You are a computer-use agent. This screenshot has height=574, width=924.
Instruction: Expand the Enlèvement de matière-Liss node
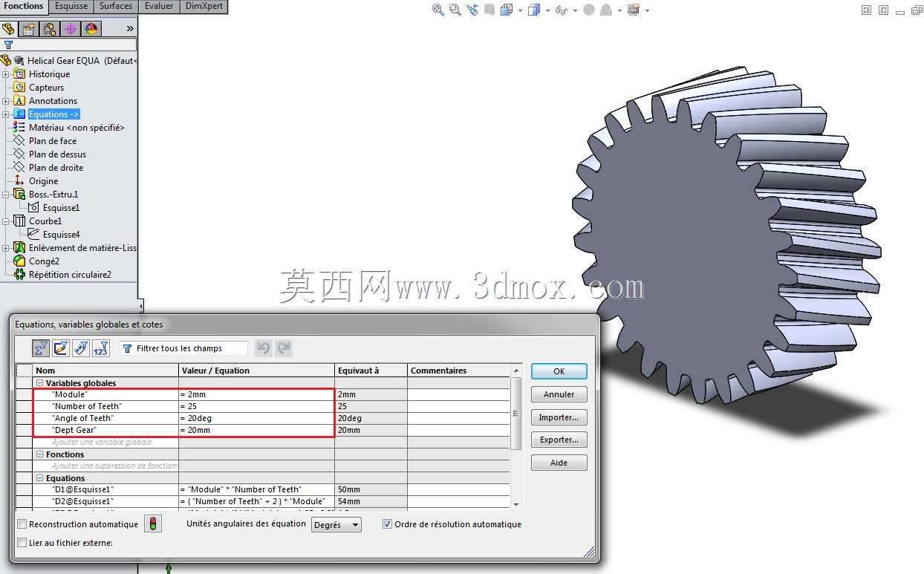click(6, 248)
